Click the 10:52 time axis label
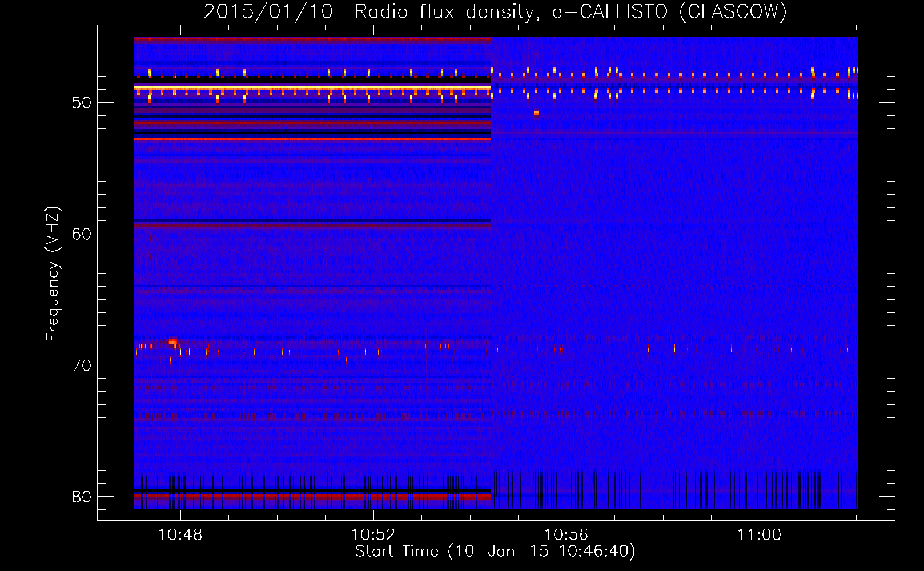 tap(373, 535)
